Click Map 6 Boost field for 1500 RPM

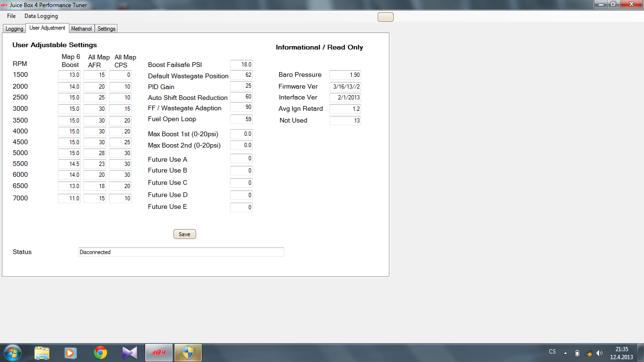pos(69,75)
